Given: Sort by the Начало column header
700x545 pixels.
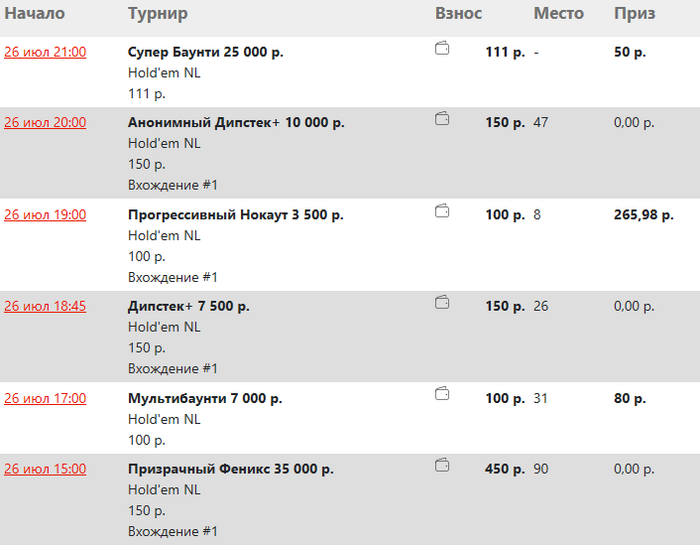Looking at the screenshot, I should pos(34,13).
